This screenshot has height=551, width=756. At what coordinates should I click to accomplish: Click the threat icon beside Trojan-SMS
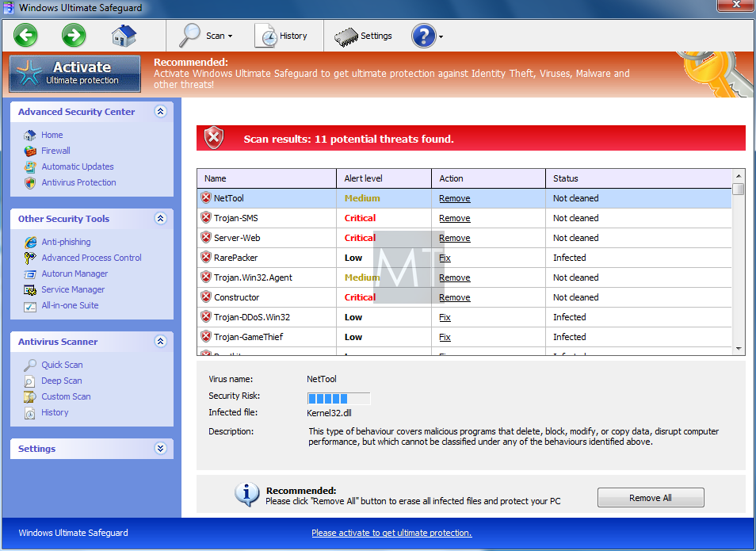click(x=206, y=217)
